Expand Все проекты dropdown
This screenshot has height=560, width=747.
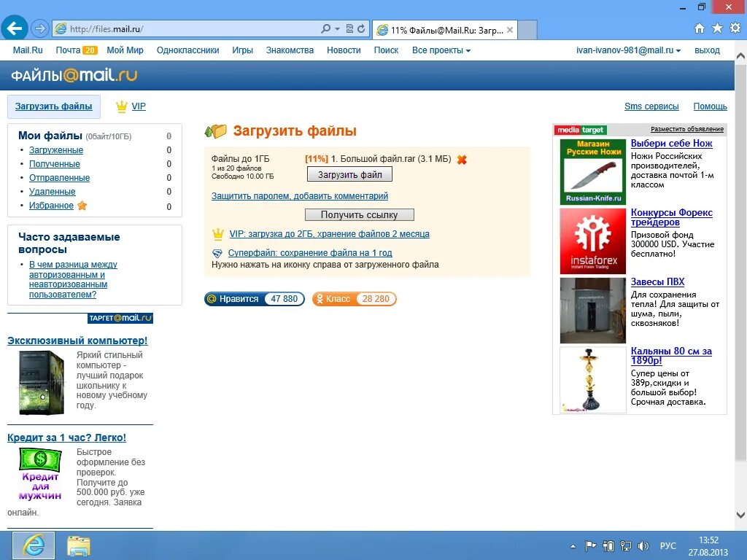(x=441, y=50)
